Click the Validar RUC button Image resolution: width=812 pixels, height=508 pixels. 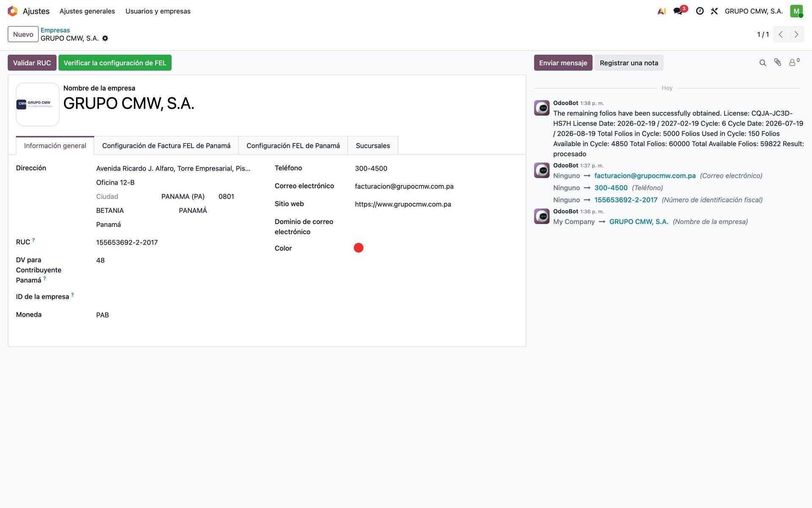(32, 63)
